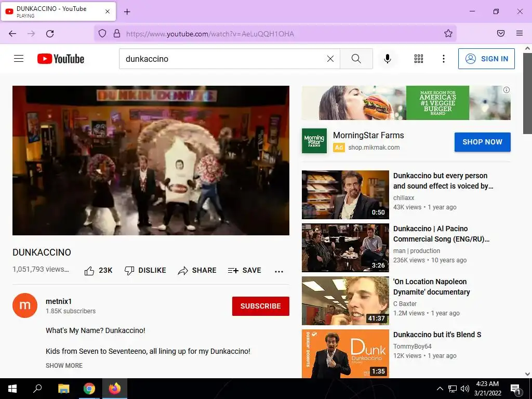The image size is (532, 399).
Task: Dislike the DUNKACCINO video
Action: pyautogui.click(x=145, y=270)
